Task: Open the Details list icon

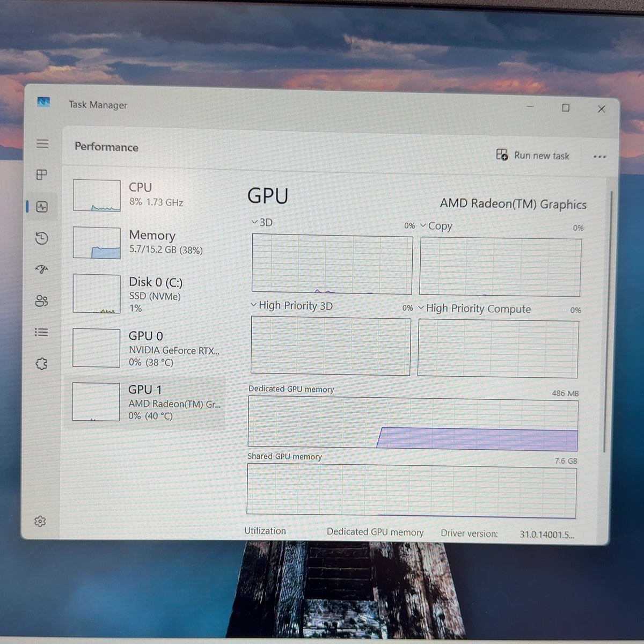Action: [42, 332]
